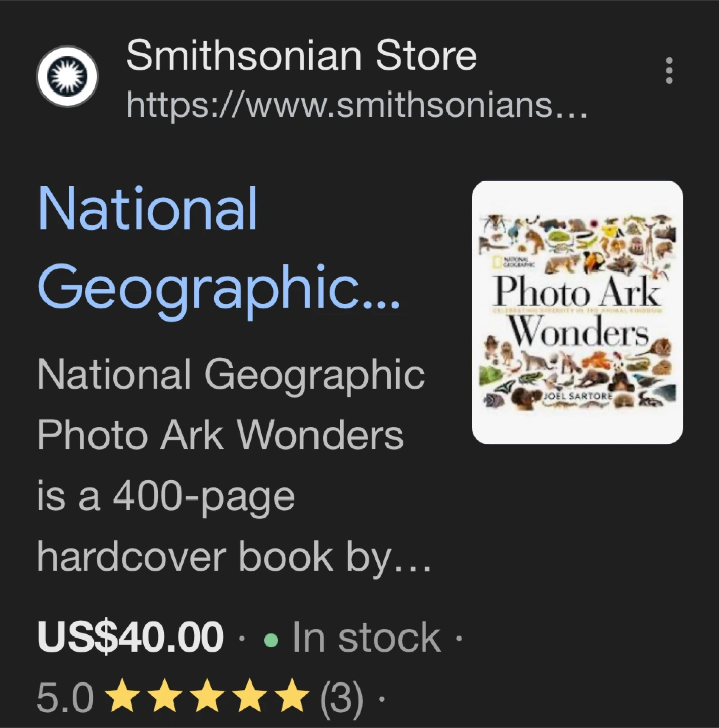Click the truncated hardcover book by… text
This screenshot has width=719, height=728.
pos(235,557)
